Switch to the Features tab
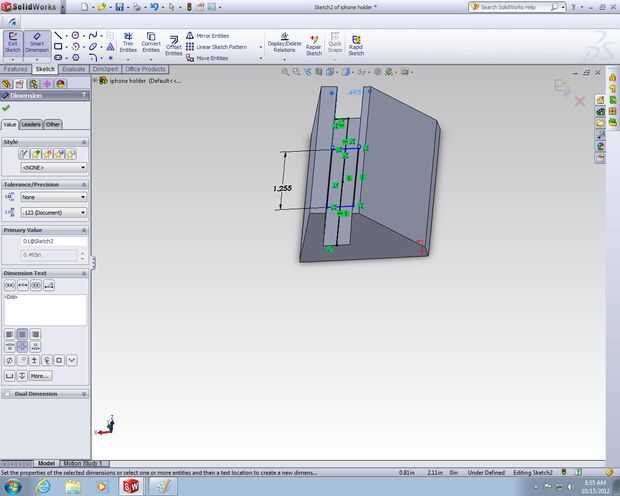This screenshot has width=620, height=496. [x=15, y=69]
